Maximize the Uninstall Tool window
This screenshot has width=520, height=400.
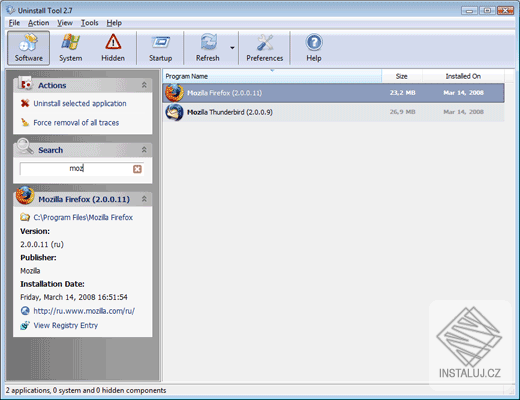pos(487,11)
